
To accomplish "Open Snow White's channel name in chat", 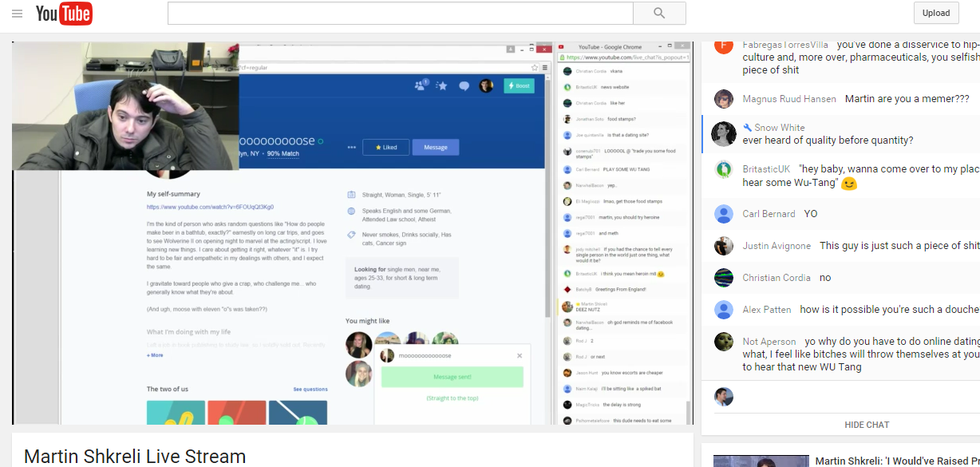I will click(780, 128).
